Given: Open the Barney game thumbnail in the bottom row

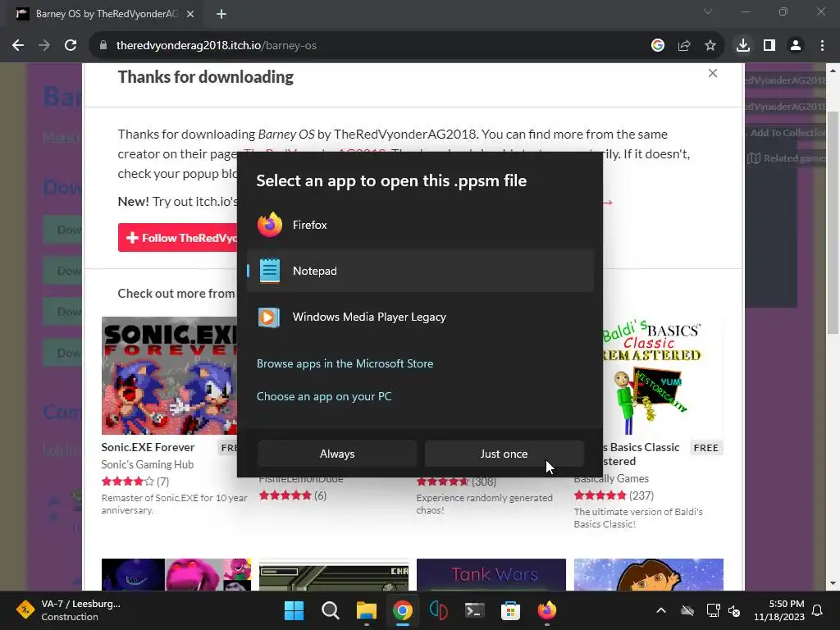Looking at the screenshot, I should [176, 574].
